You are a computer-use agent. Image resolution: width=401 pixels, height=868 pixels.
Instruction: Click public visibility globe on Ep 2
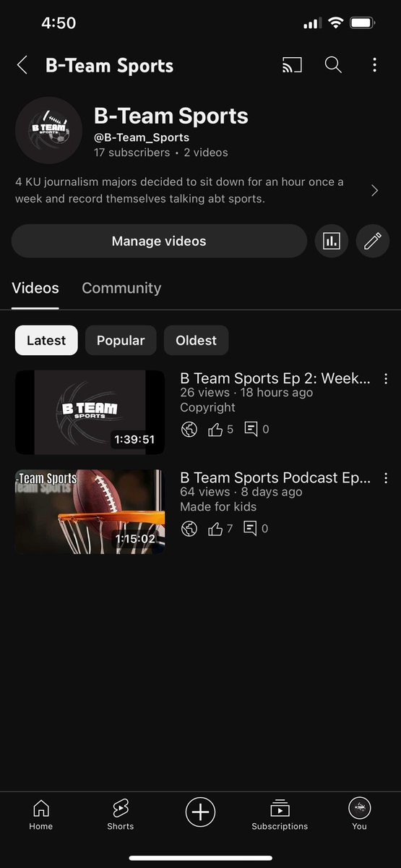coord(189,430)
